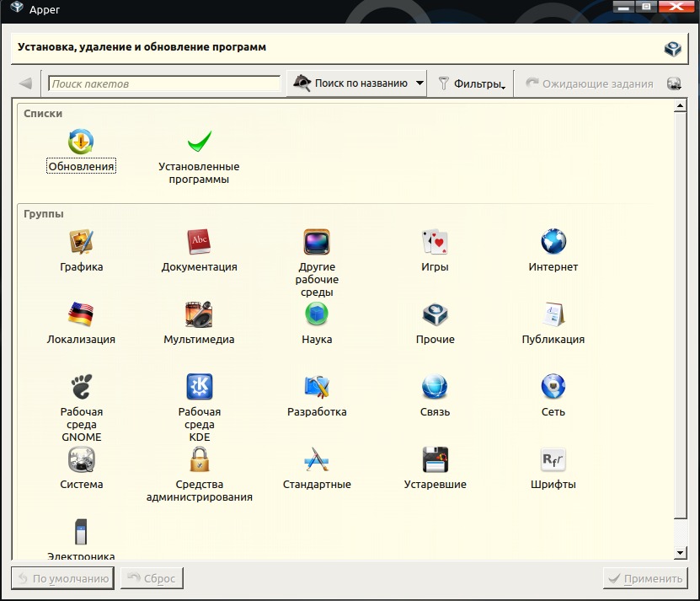The height and width of the screenshot is (601, 700).
Task: Click the package search field
Action: pos(164,83)
